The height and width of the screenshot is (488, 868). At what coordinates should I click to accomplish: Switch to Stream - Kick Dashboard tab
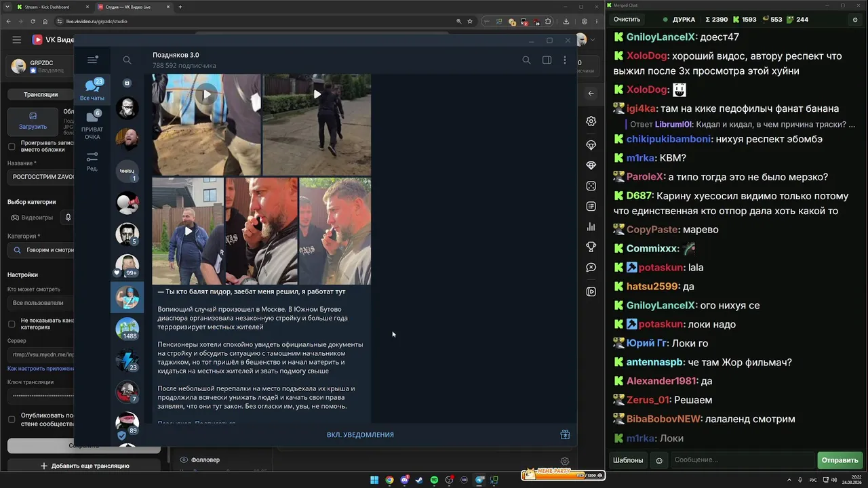click(x=52, y=7)
